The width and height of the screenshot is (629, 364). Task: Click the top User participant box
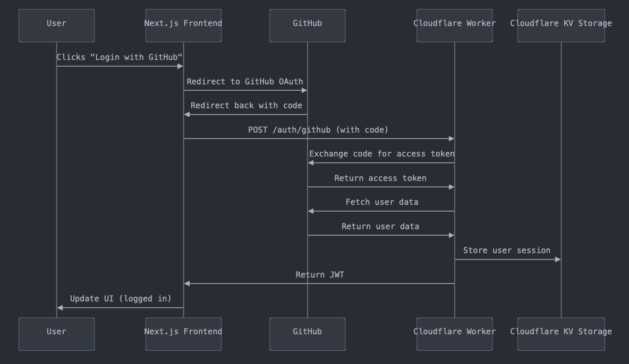pyautogui.click(x=56, y=25)
